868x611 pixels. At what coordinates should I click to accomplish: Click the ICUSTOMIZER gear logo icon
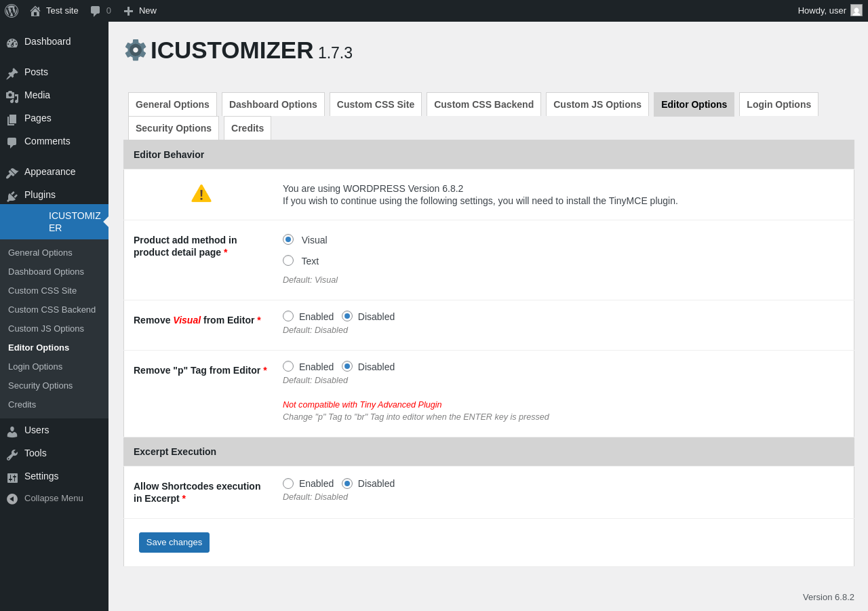click(136, 50)
